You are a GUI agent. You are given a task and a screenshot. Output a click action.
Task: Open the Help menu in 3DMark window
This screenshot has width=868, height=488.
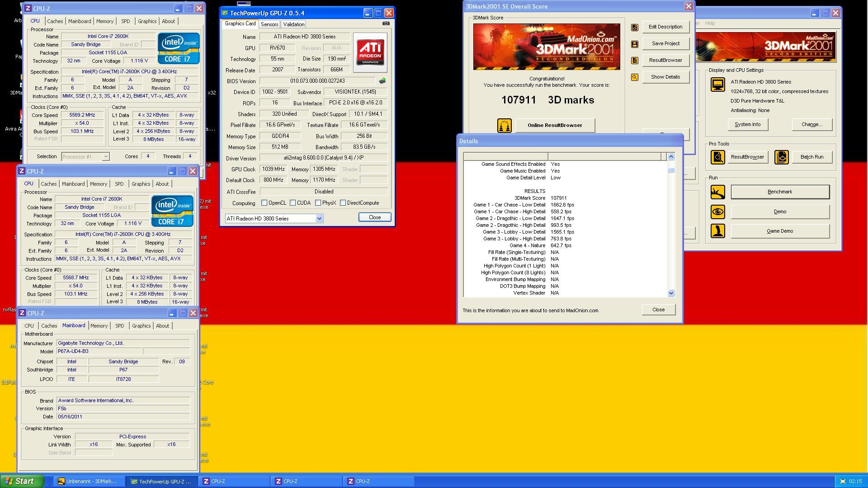click(710, 23)
